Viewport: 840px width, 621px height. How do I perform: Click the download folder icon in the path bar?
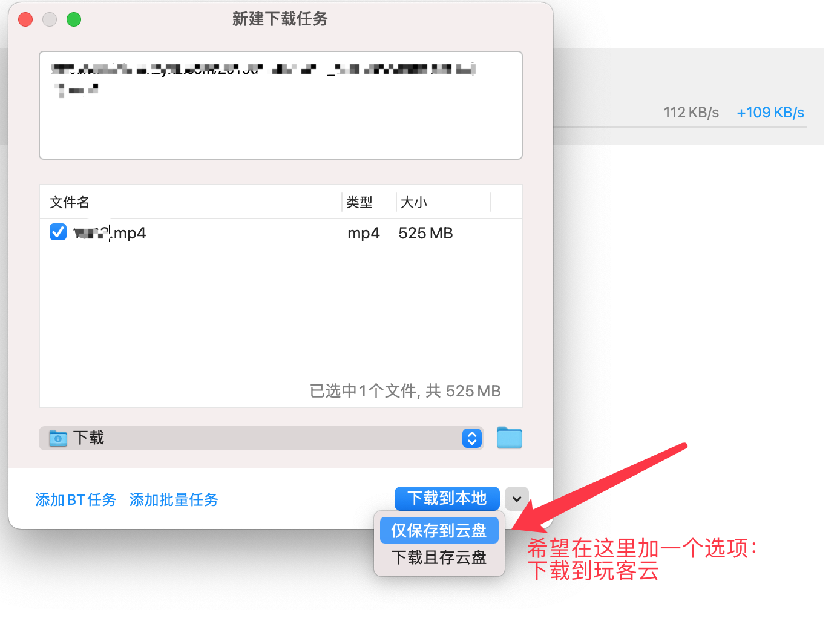coord(57,438)
